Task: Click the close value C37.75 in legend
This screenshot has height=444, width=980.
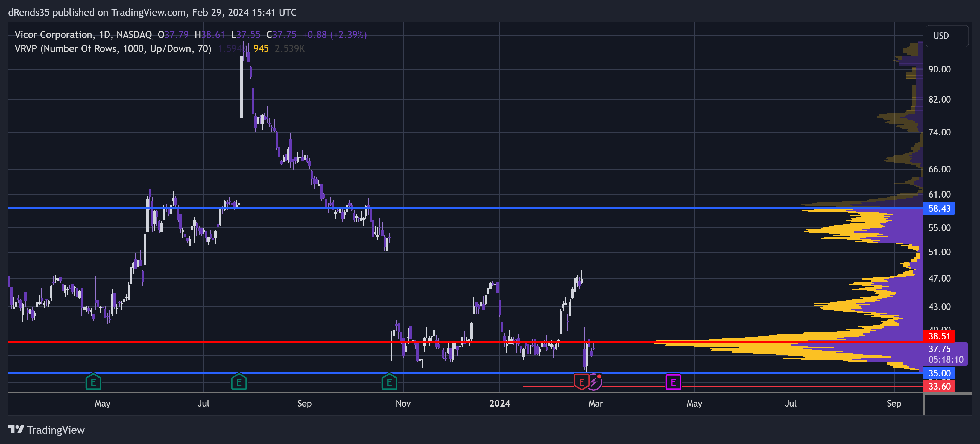Action: [281, 35]
